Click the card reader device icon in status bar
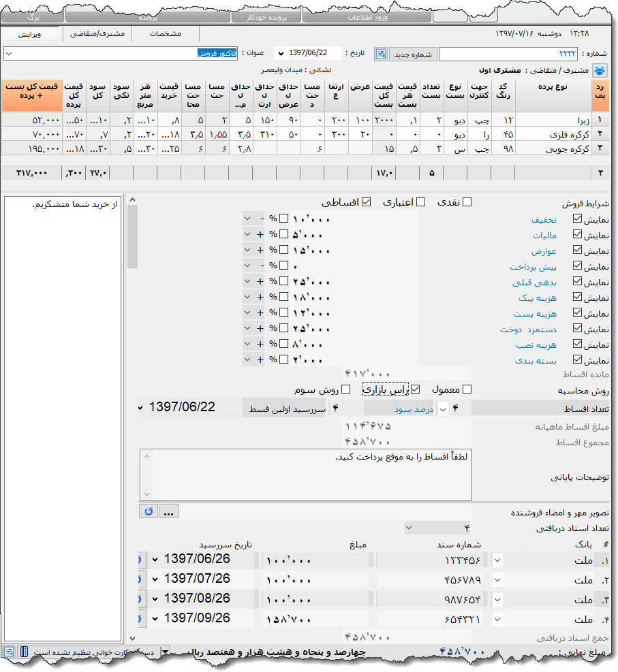The height and width of the screenshot is (672, 618). pyautogui.click(x=25, y=652)
